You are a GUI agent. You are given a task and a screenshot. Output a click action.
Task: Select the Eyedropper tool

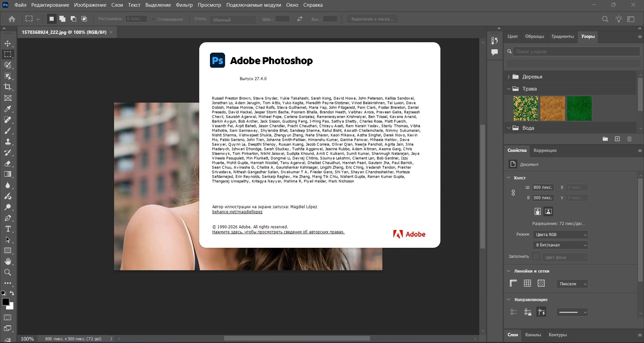(8, 109)
